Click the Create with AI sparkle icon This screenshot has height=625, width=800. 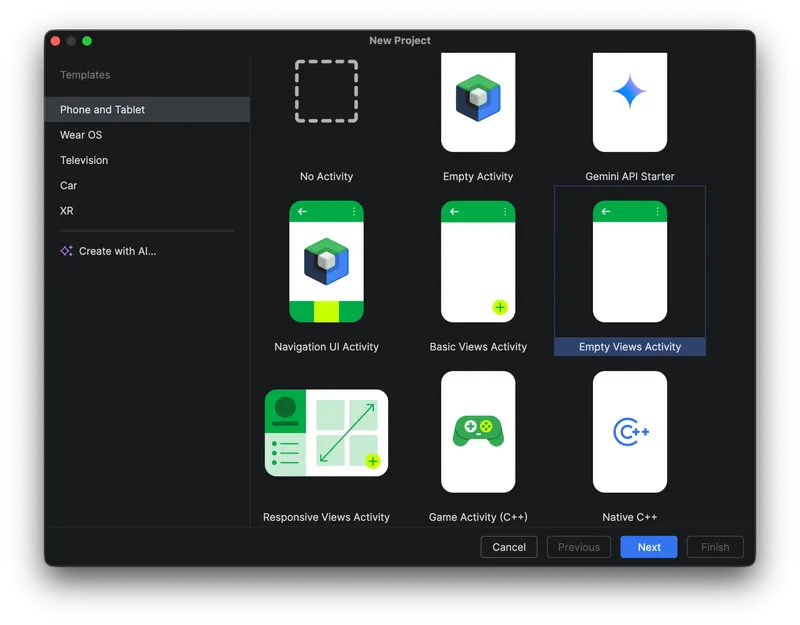coord(66,251)
